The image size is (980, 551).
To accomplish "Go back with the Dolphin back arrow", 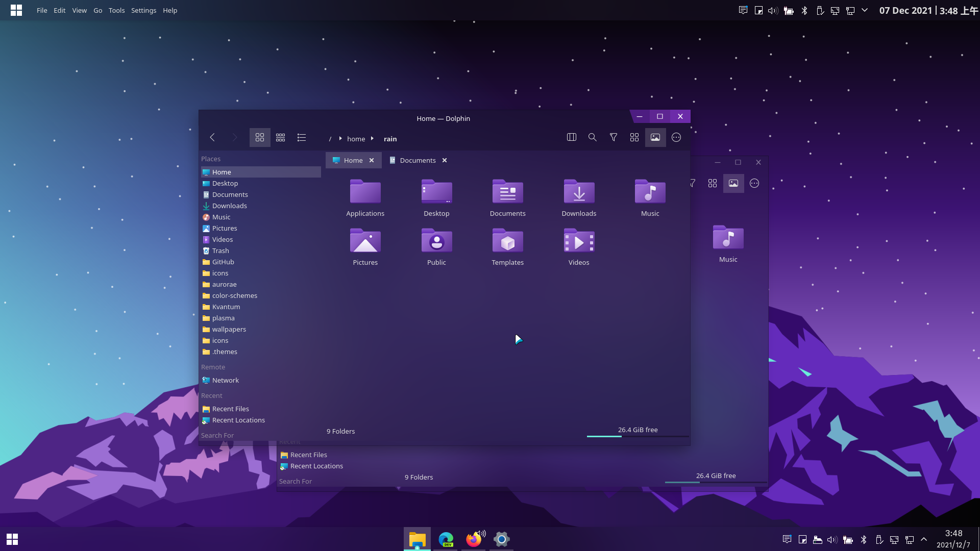I will coord(212,138).
